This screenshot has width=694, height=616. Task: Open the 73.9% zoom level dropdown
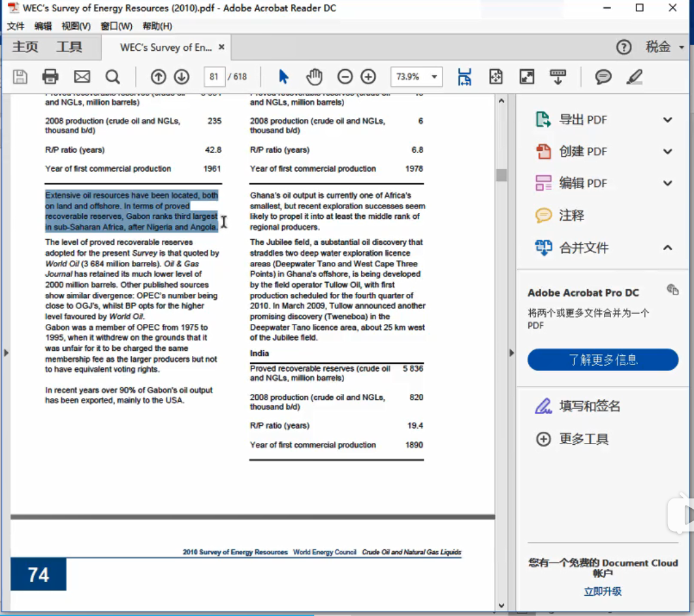435,77
